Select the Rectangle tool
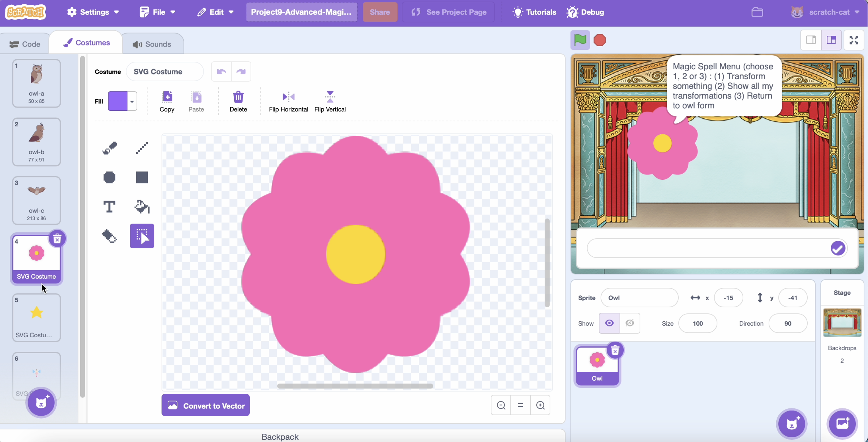This screenshot has width=868, height=442. point(142,177)
